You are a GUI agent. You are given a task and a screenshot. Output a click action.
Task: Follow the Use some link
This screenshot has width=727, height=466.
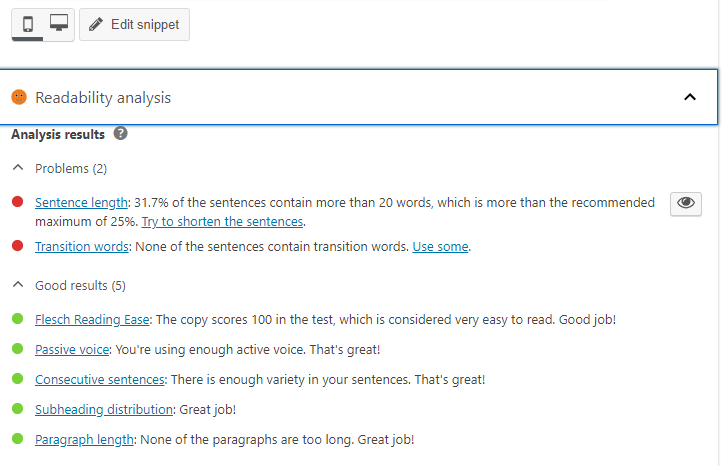[x=440, y=247]
